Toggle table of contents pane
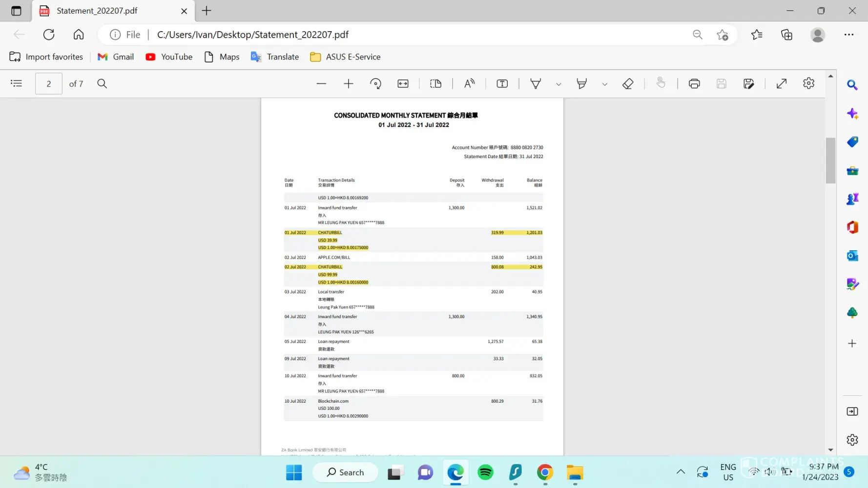The height and width of the screenshot is (488, 868). click(17, 84)
